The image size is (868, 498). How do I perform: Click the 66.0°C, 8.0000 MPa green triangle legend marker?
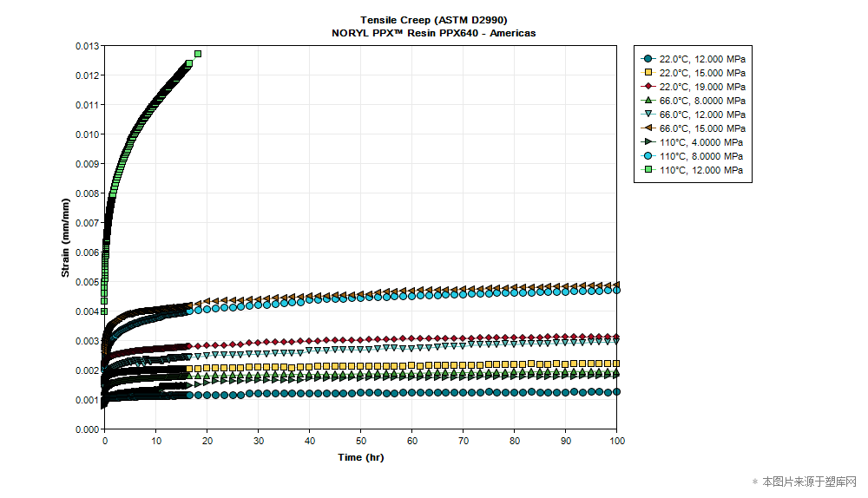click(x=648, y=101)
